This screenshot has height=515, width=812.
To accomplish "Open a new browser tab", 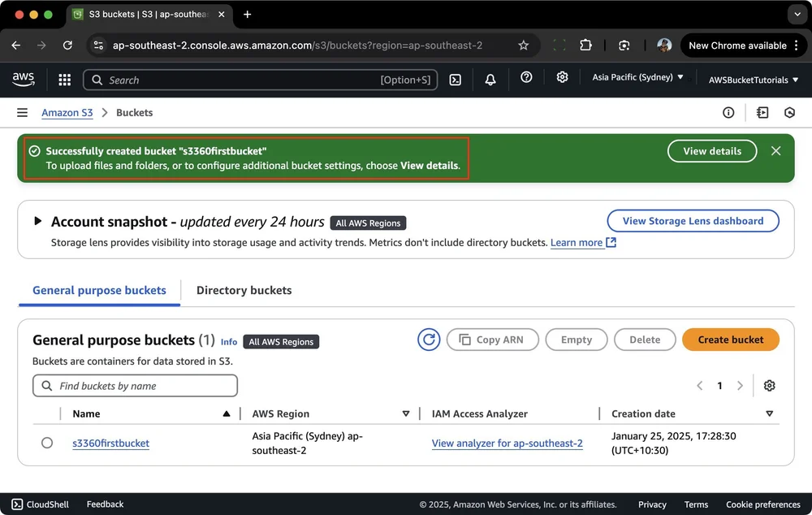I will click(x=247, y=15).
